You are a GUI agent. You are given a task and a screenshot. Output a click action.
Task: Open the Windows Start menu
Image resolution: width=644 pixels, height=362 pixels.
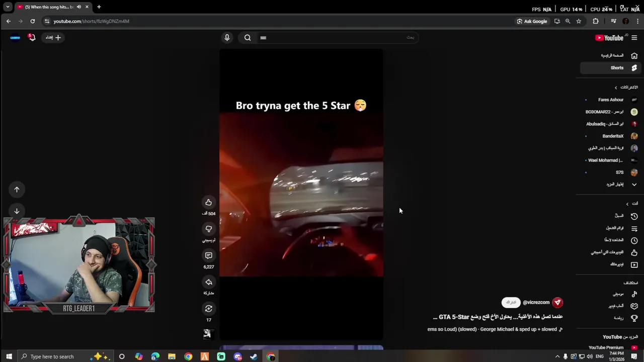click(9, 356)
